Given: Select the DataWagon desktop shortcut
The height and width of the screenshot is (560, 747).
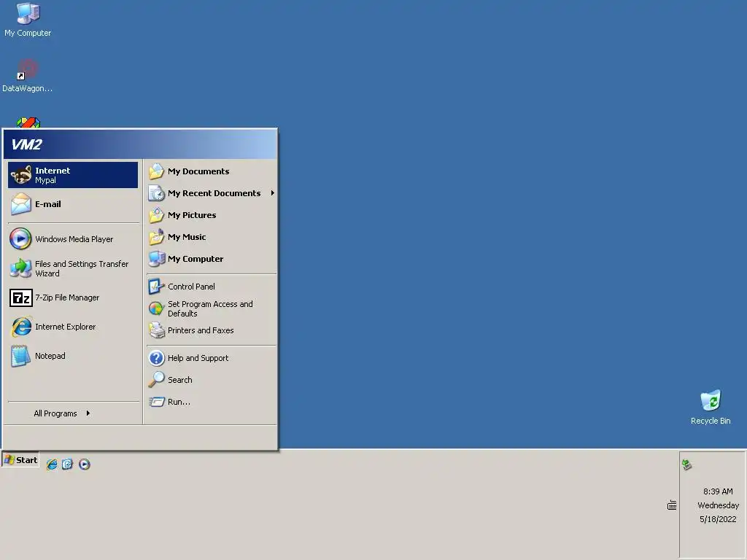Looking at the screenshot, I should click(x=28, y=75).
